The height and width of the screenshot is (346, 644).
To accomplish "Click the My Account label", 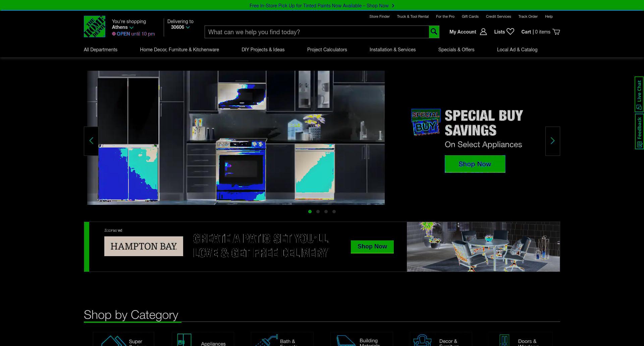I will [x=463, y=32].
